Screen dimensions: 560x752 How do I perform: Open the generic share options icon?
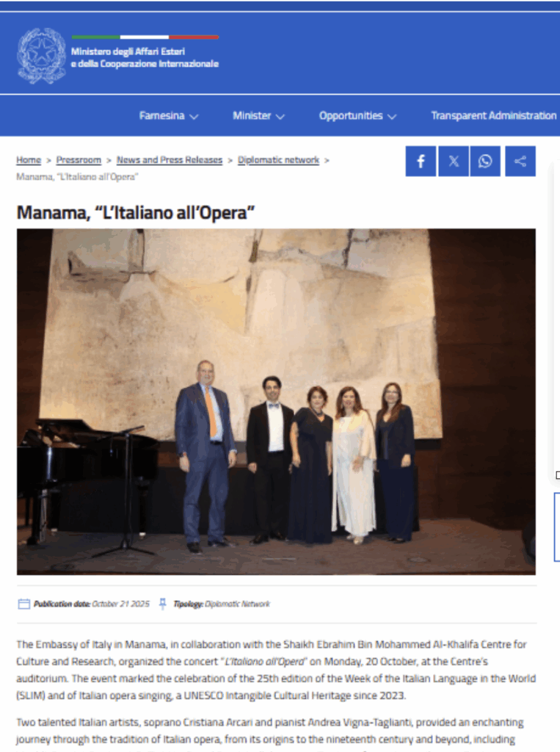click(x=520, y=161)
